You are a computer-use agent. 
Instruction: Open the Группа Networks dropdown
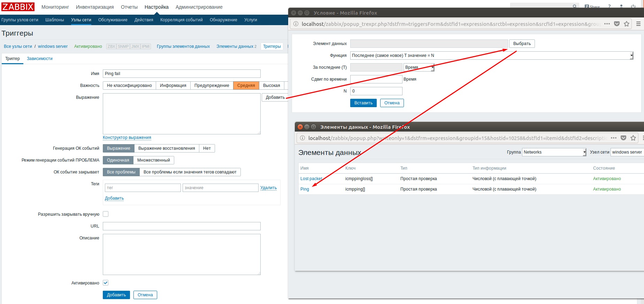tap(554, 152)
